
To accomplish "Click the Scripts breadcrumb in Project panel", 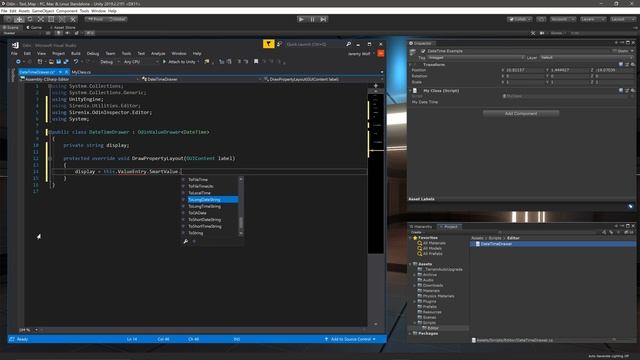I will [x=495, y=238].
